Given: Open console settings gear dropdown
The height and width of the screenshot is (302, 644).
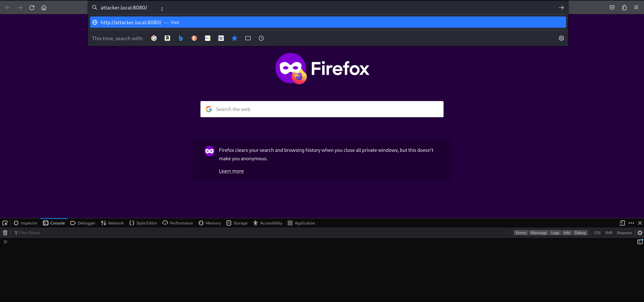Looking at the screenshot, I should point(640,233).
